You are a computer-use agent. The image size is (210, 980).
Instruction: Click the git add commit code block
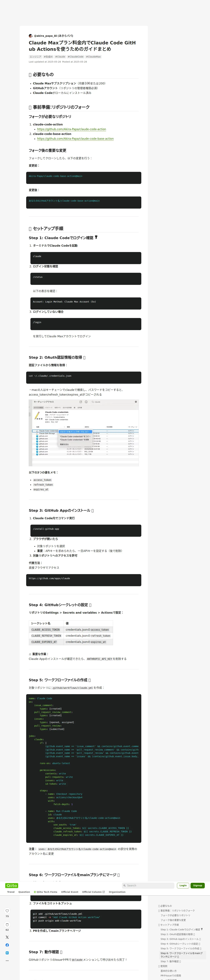pyautogui.click(x=86, y=919)
